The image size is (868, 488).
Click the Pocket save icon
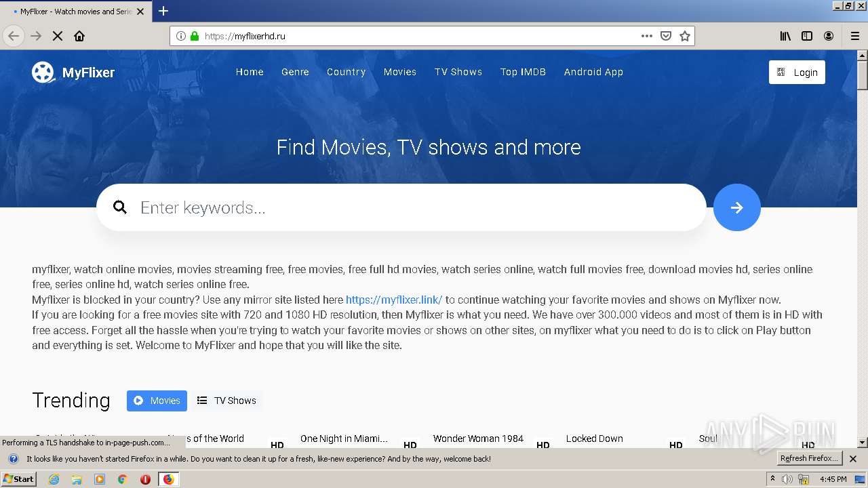pos(666,36)
